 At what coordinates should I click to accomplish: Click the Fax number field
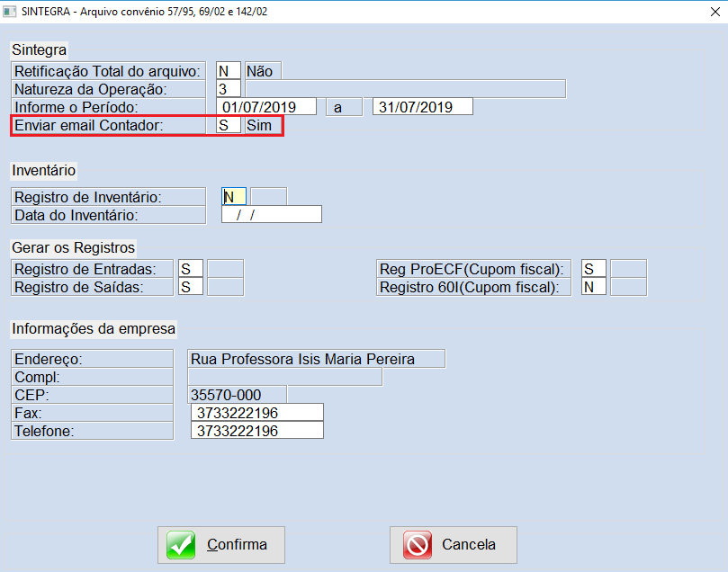[256, 413]
